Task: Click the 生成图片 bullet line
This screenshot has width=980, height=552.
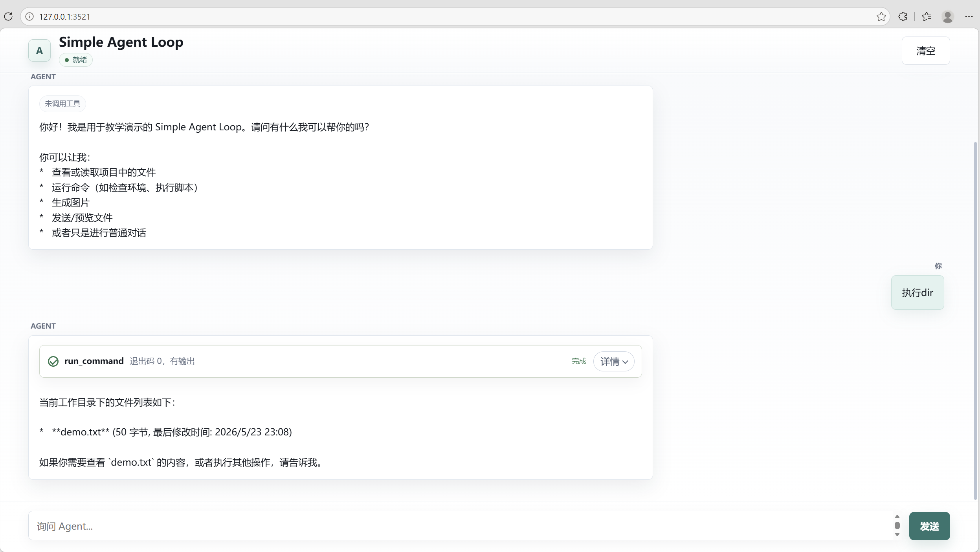Action: (x=64, y=203)
